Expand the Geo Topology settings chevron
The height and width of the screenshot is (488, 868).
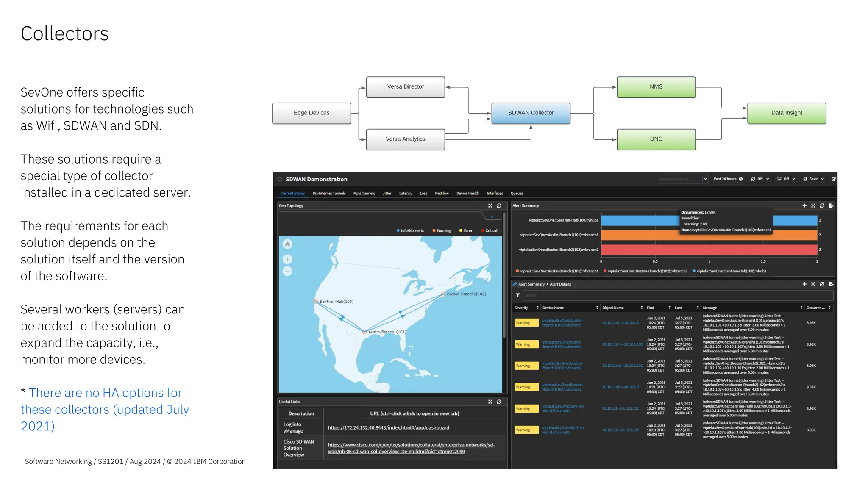pyautogui.click(x=492, y=217)
